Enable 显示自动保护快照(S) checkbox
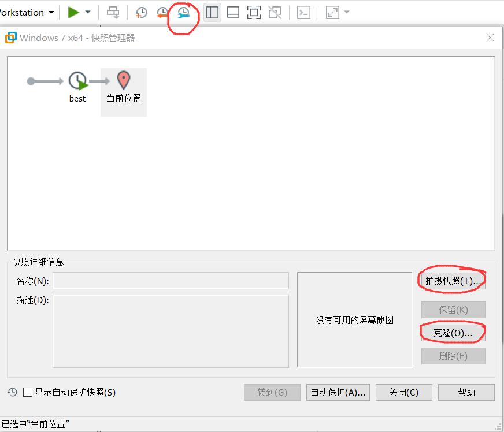This screenshot has width=504, height=432. (28, 392)
